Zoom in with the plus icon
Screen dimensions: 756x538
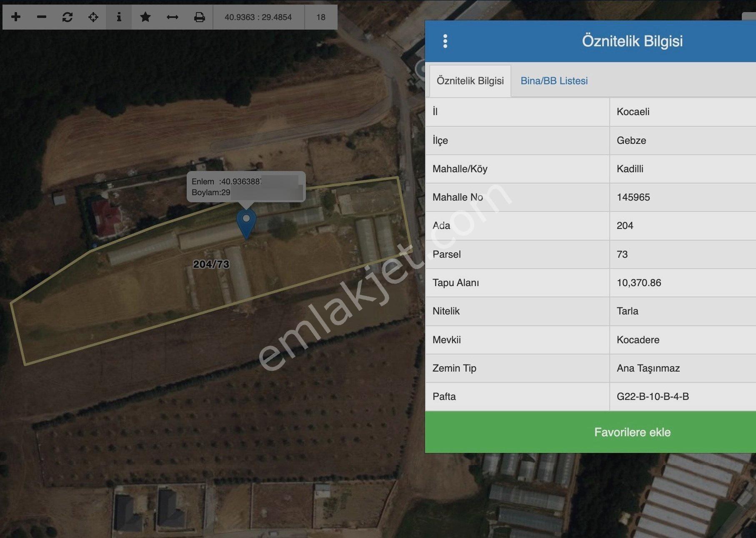coord(16,17)
